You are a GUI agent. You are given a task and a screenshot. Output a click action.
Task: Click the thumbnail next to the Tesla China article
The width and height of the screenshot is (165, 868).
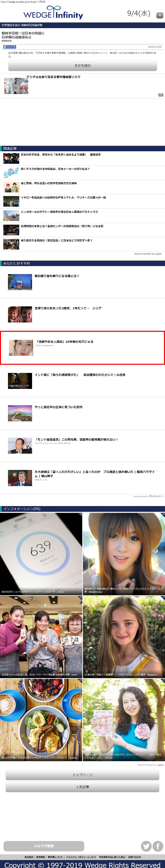(11, 173)
